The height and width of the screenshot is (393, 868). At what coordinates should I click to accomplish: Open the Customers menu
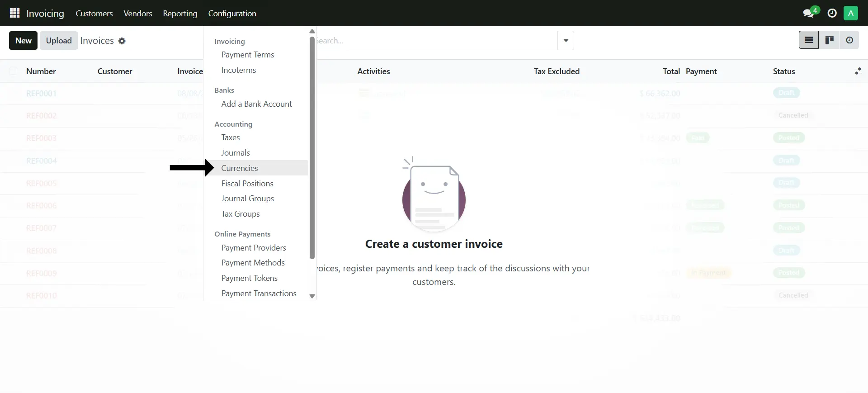[94, 14]
